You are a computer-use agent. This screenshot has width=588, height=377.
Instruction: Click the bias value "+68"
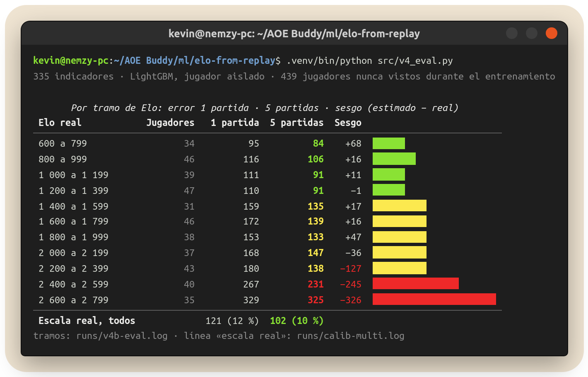click(353, 143)
